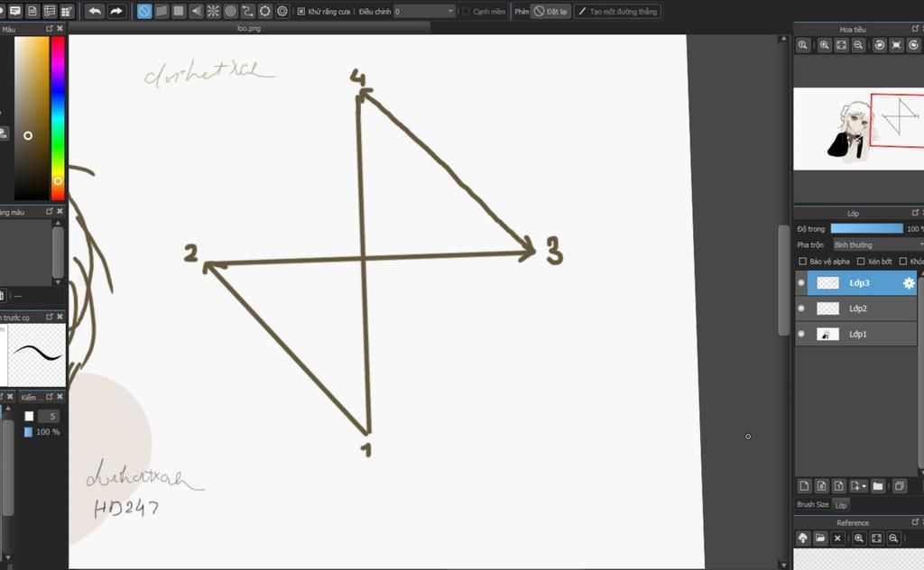Enable Xén bớt clipping checkbox
Image resolution: width=924 pixels, height=570 pixels.
pos(861,262)
